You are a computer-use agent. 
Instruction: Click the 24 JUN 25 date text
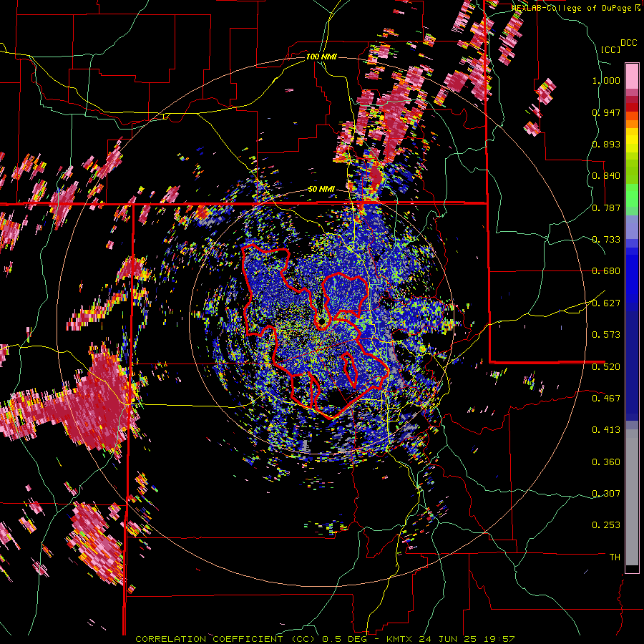(448, 639)
